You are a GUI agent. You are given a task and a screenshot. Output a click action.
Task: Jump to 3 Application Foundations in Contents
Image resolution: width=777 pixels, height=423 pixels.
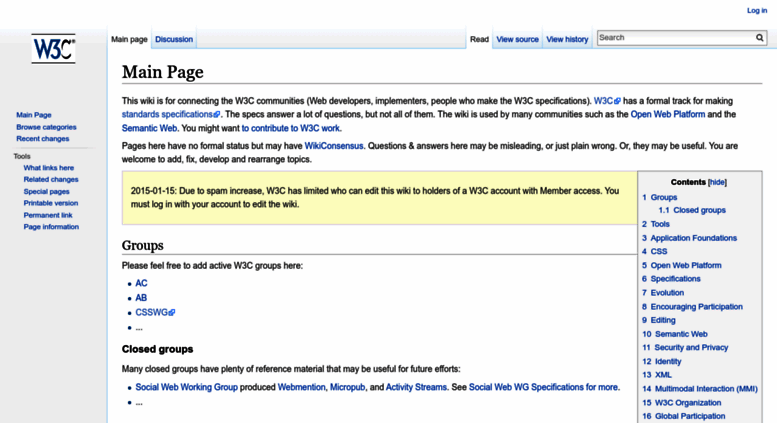click(689, 238)
